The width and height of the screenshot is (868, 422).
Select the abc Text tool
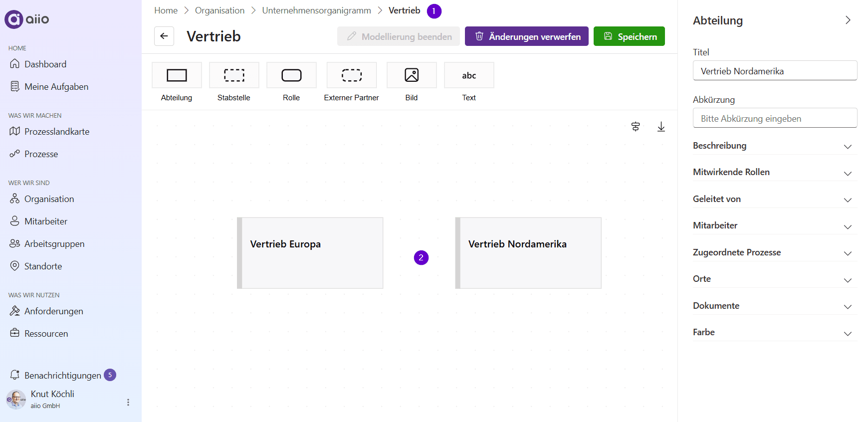pyautogui.click(x=469, y=75)
